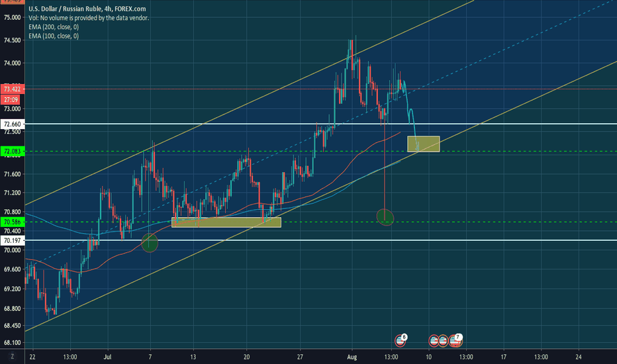Click the 70.800 price axis label
The width and height of the screenshot is (617, 364).
(x=12, y=212)
